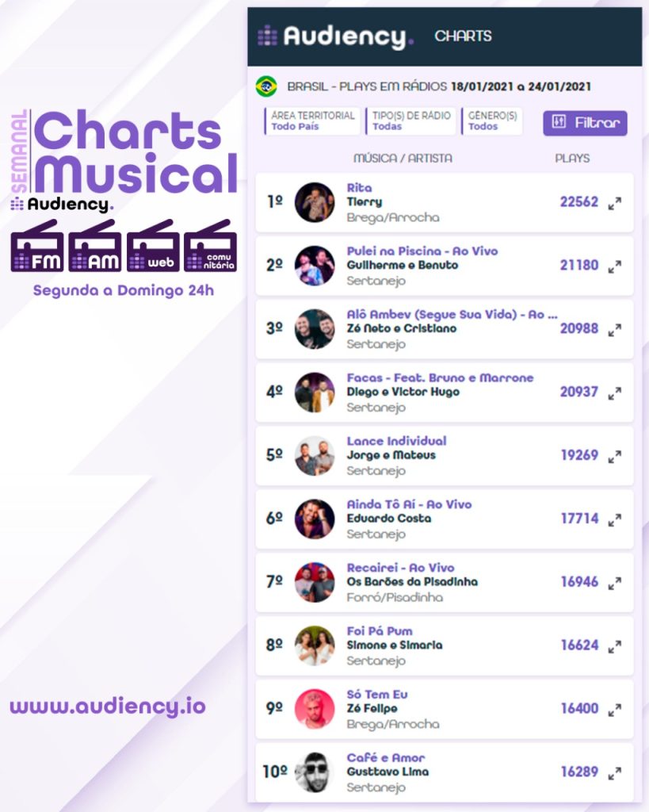This screenshot has width=649, height=812.
Task: Click the FM radio icon
Action: 36,246
